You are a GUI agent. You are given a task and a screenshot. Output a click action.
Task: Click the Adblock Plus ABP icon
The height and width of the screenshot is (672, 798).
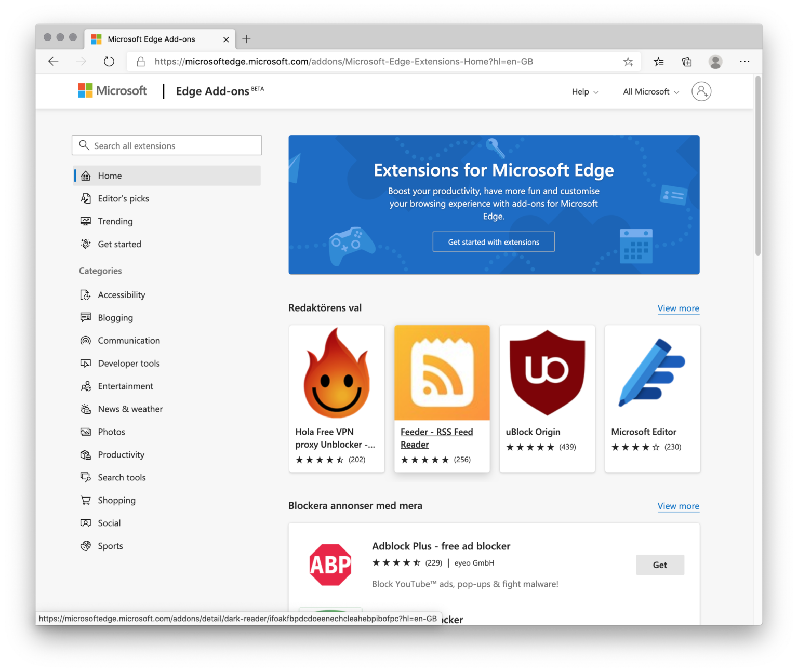(x=330, y=565)
